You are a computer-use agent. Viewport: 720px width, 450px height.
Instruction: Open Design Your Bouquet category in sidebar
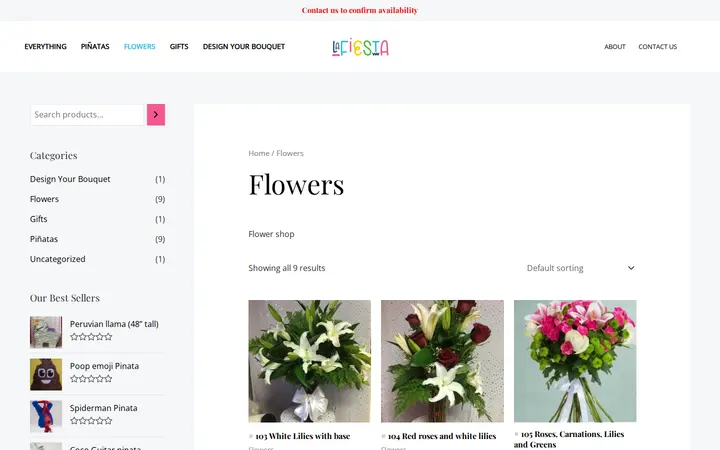[70, 179]
